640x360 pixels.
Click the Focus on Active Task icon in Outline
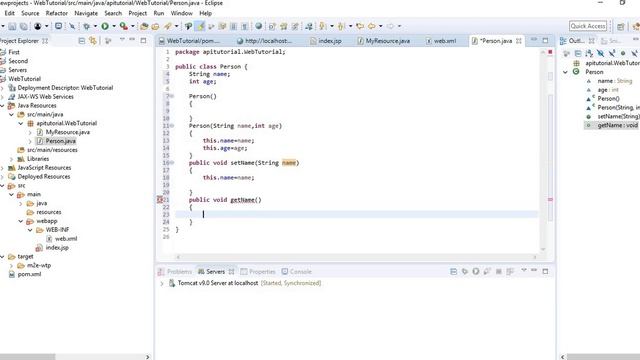tap(567, 53)
